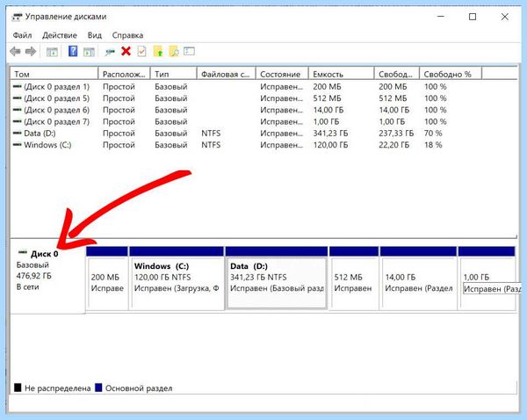Select the Windows (C:) volume row

[x=263, y=145]
